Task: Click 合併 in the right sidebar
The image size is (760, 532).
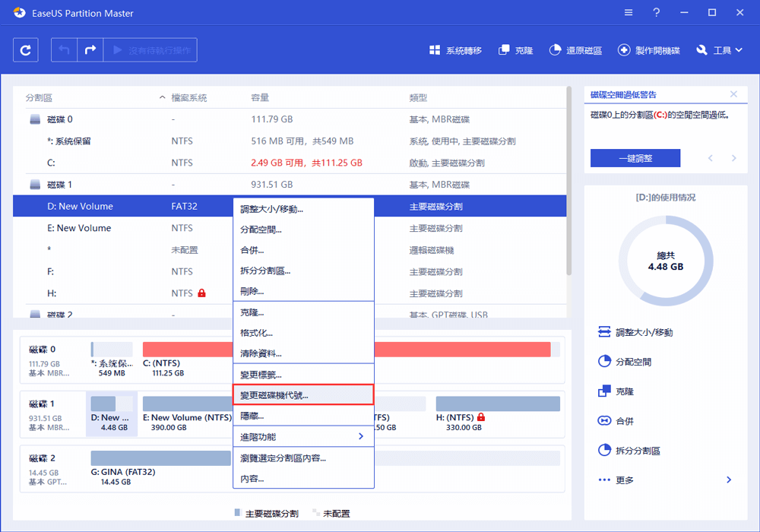Action: tap(616, 421)
